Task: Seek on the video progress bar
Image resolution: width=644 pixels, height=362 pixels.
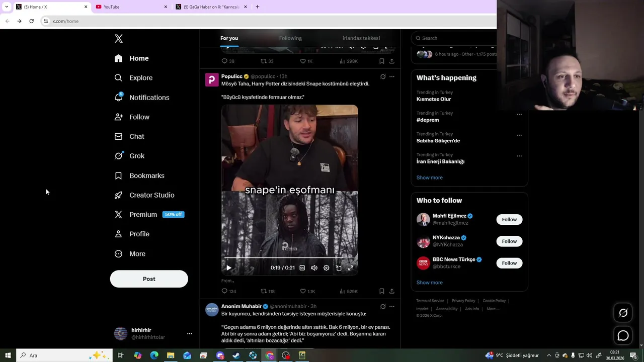Action: point(290,258)
